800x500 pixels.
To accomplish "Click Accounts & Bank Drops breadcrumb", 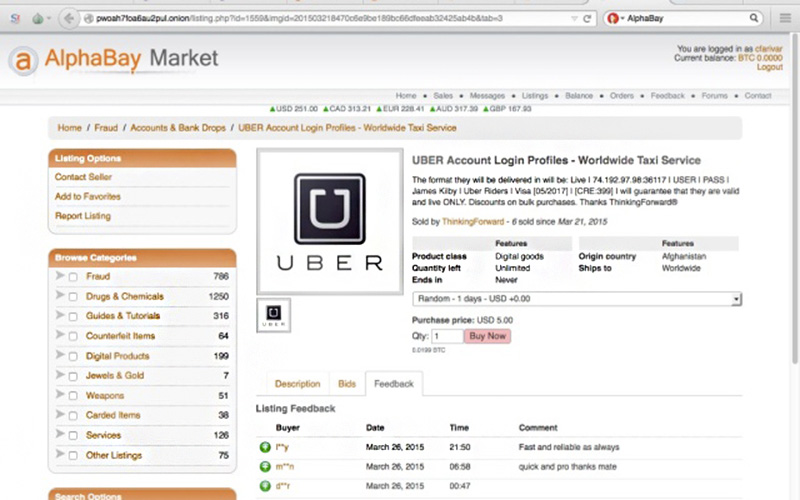I will (178, 128).
